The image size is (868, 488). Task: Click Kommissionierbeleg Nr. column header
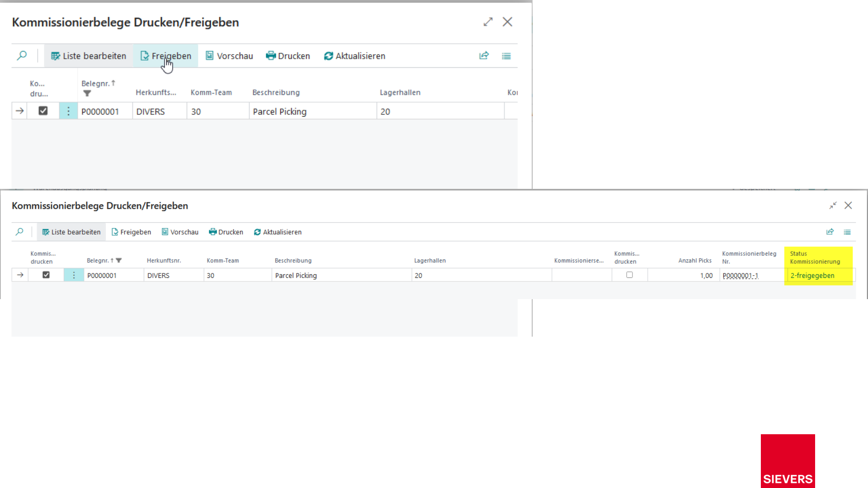click(x=749, y=257)
